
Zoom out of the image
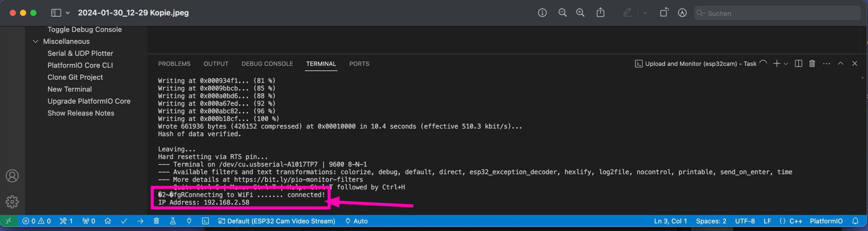(x=563, y=13)
